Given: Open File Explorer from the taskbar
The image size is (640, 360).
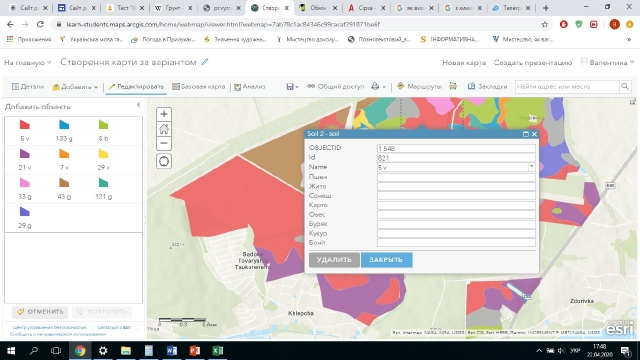Looking at the screenshot, I should click(x=126, y=351).
